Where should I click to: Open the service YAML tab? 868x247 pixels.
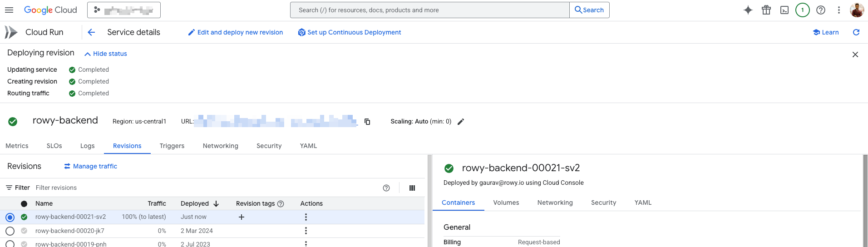(x=309, y=146)
